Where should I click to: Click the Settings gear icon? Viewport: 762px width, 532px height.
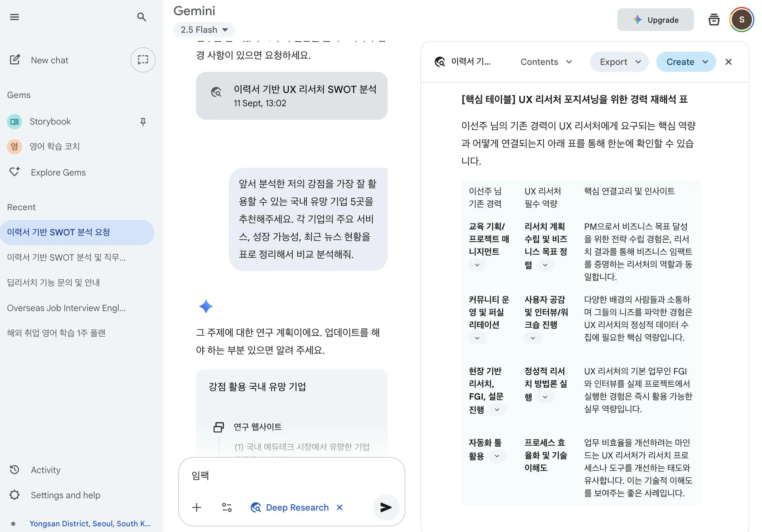point(14,495)
